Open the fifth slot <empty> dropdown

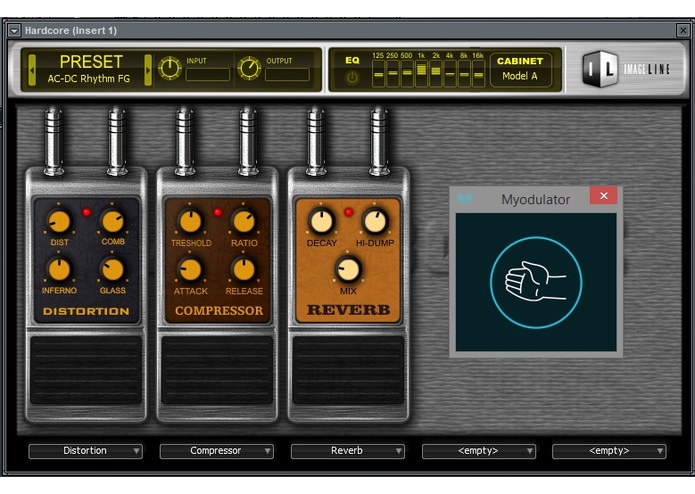click(609, 451)
